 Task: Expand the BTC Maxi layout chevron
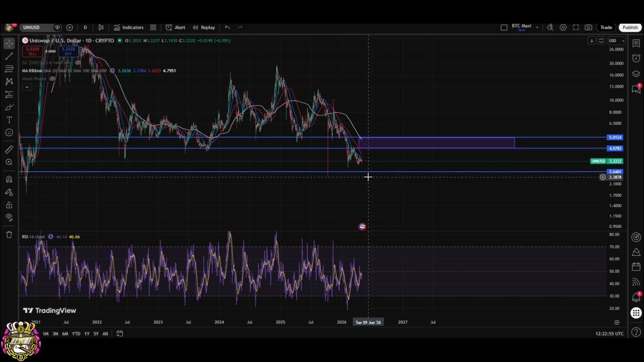coord(537,27)
